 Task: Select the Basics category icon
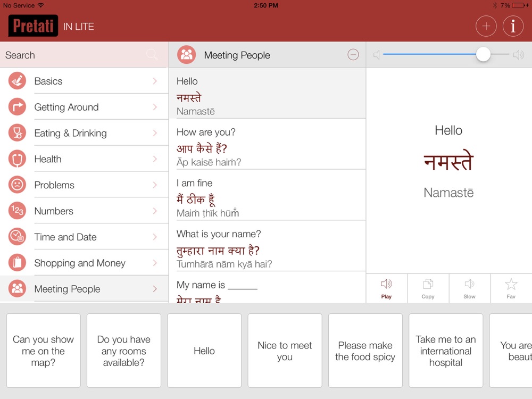point(17,81)
